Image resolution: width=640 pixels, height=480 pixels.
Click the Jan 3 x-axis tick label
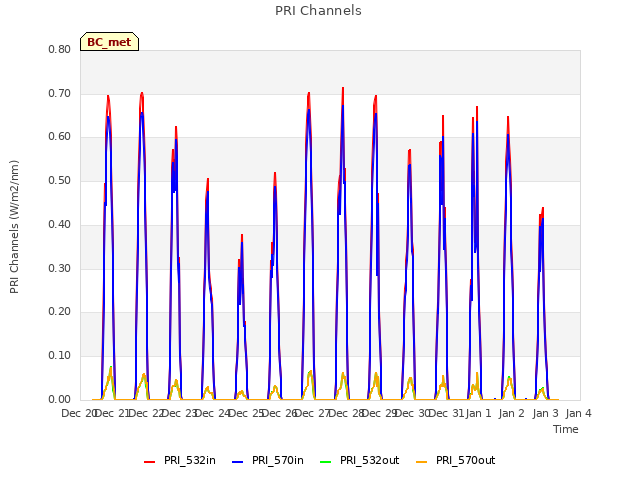point(545,413)
